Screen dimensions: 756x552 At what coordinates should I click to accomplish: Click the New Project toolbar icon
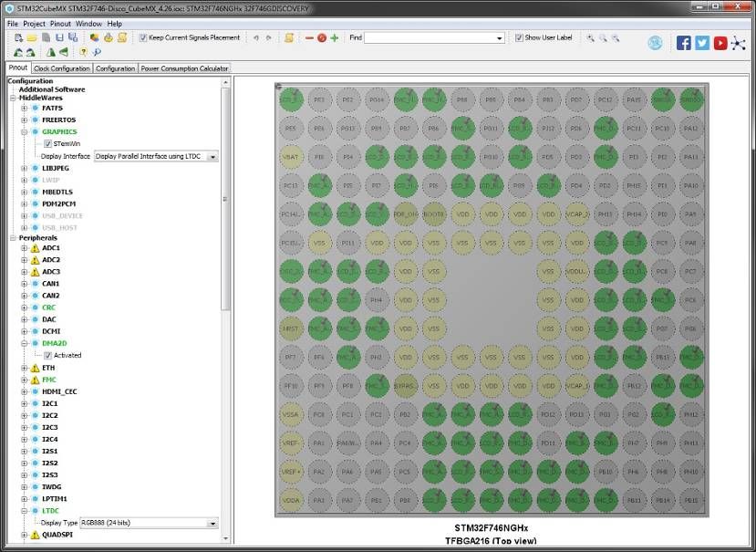[19, 37]
